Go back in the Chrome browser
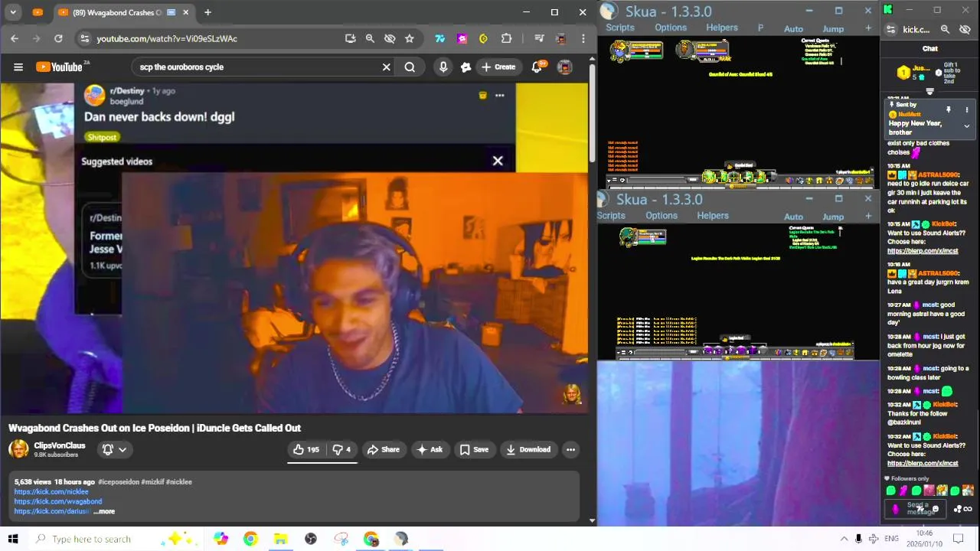Viewport: 980px width, 551px height. (x=15, y=38)
